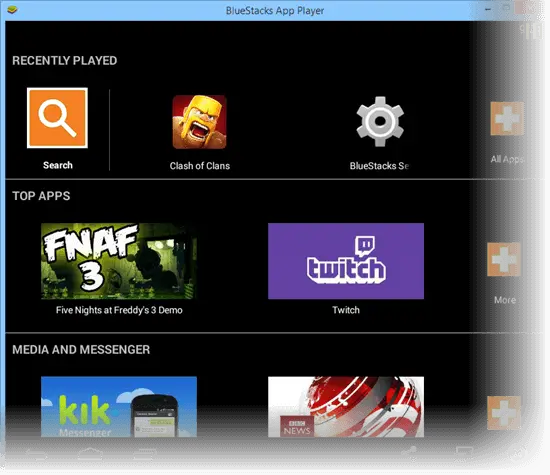Click the "BlueStacks Se" label
The height and width of the screenshot is (475, 550).
379,166
